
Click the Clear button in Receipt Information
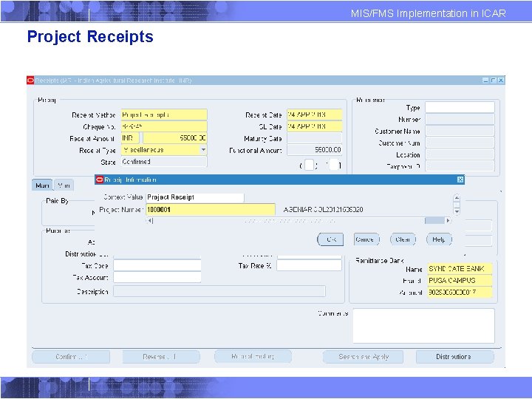pyautogui.click(x=403, y=239)
